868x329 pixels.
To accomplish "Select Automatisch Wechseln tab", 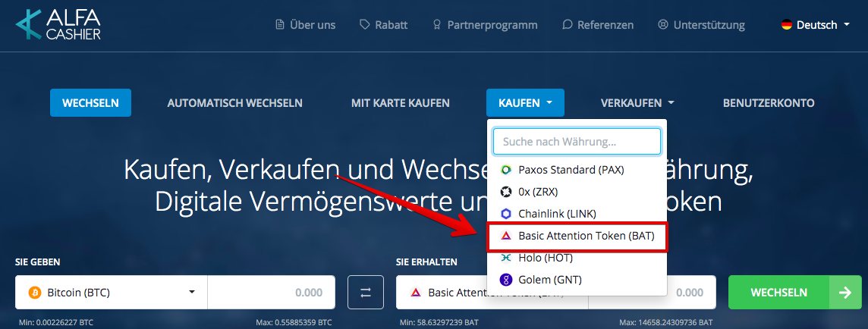I will [235, 103].
